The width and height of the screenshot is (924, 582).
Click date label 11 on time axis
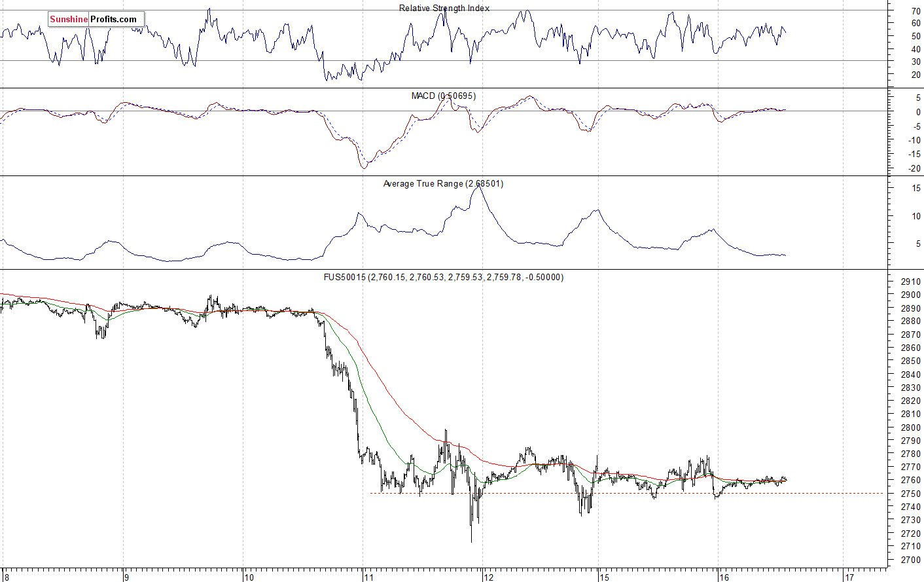(369, 577)
